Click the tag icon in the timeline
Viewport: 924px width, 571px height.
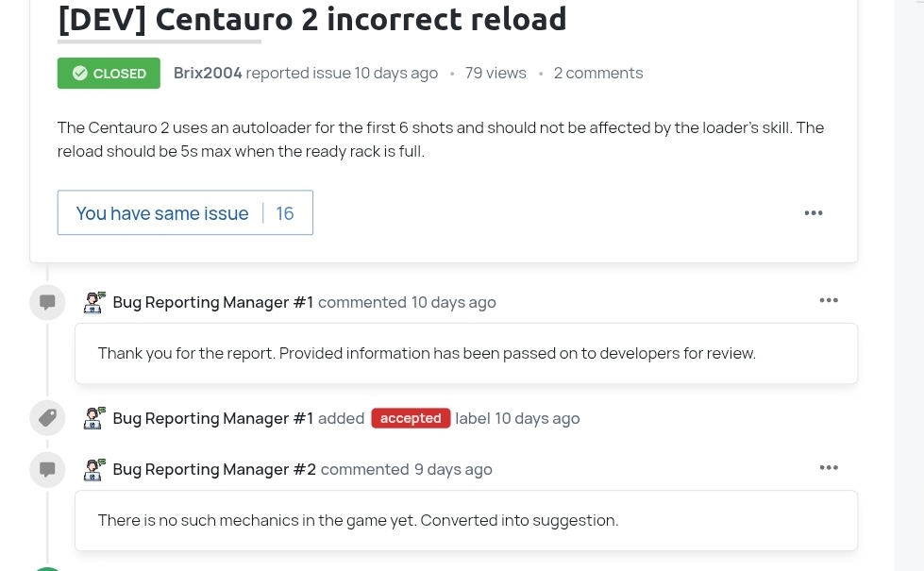tap(47, 418)
